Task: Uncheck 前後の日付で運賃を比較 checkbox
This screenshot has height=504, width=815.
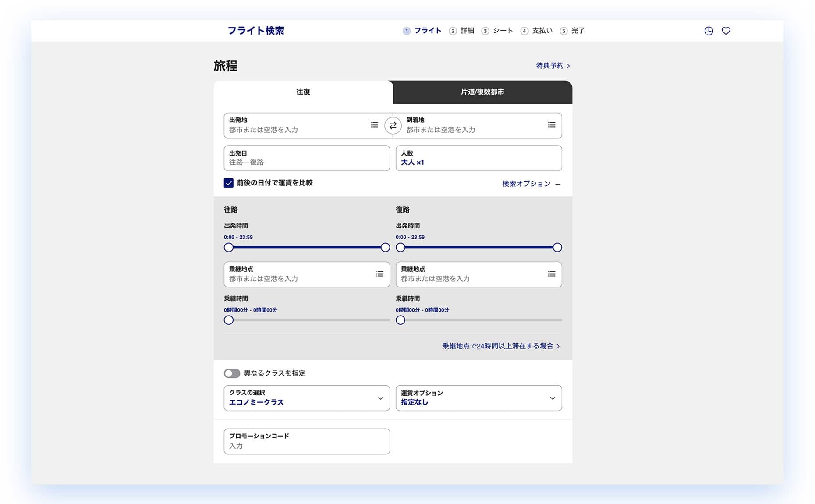Action: [x=229, y=183]
